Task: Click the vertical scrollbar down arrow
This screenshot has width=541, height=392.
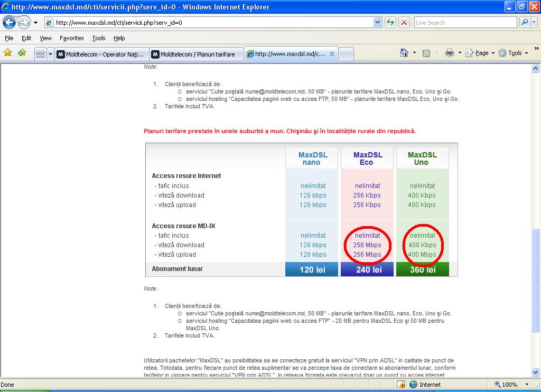Action: point(536,373)
